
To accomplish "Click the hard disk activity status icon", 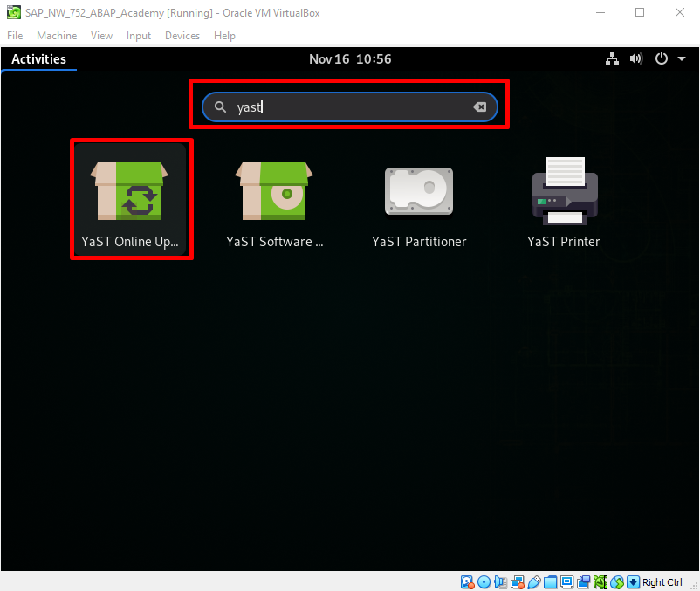I will coord(468,582).
